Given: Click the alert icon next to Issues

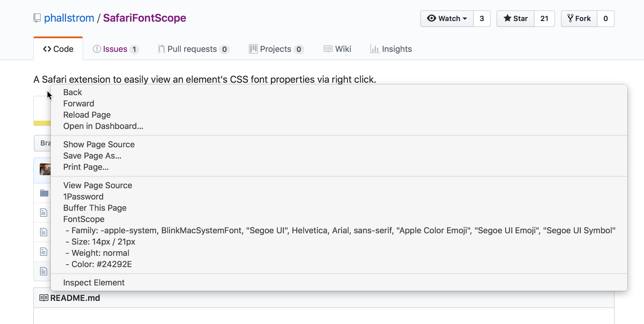Looking at the screenshot, I should (96, 49).
